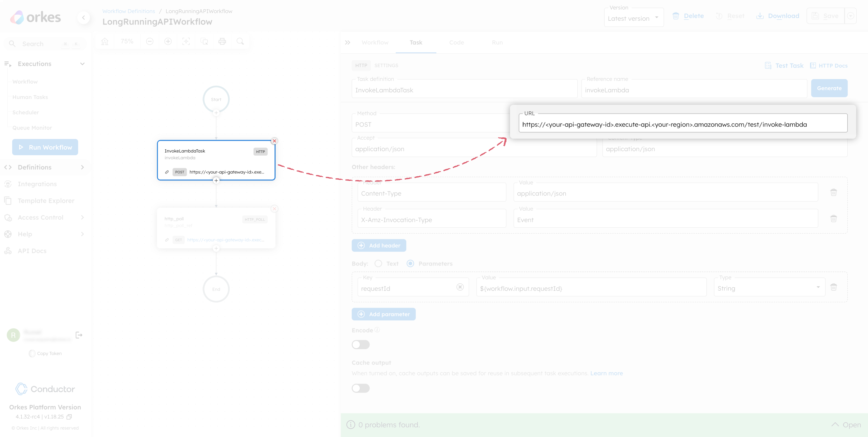Click the Learn more link

(606, 373)
